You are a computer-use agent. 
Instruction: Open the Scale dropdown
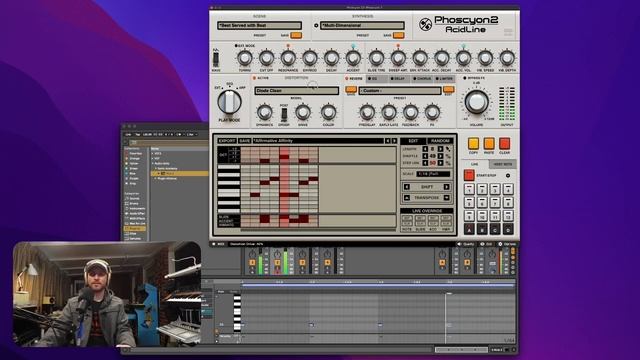pos(433,174)
